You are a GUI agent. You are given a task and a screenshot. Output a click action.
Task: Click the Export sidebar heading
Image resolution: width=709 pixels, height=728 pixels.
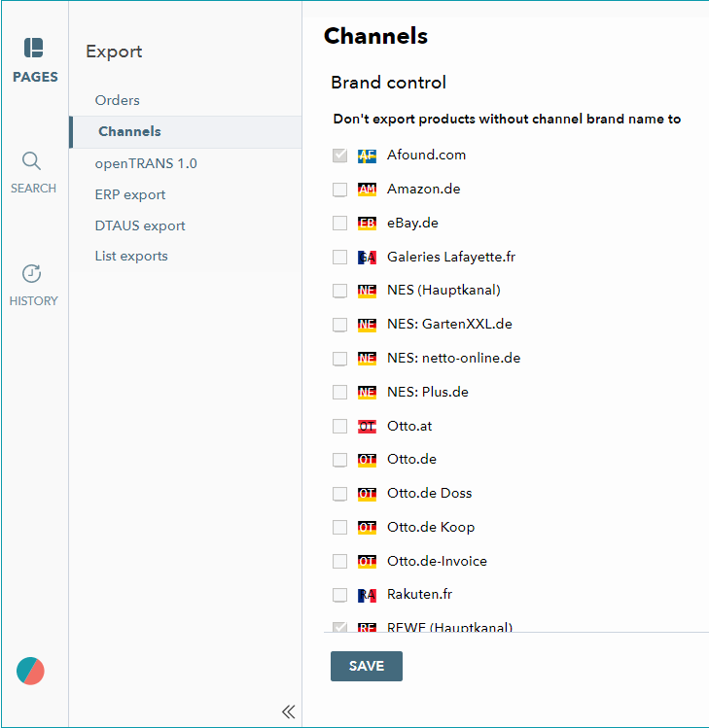(x=114, y=52)
